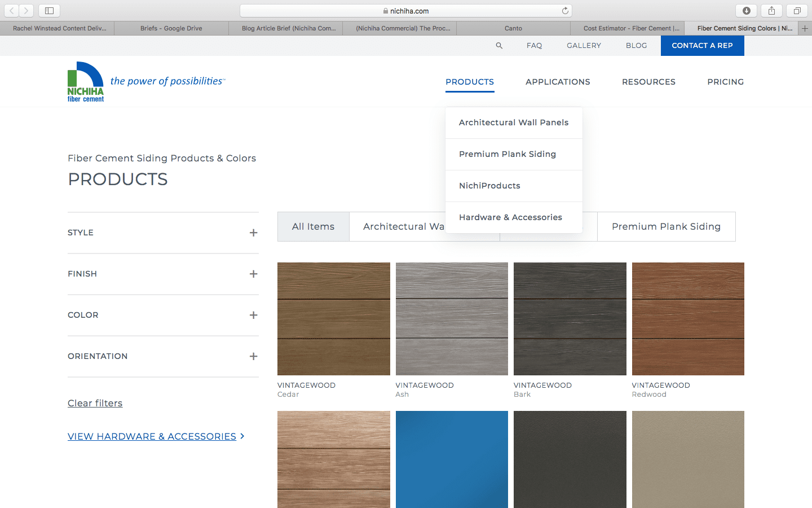Screen dimensions: 812x508
Task: Open the VintageWood Cedar swatch
Action: (x=334, y=319)
